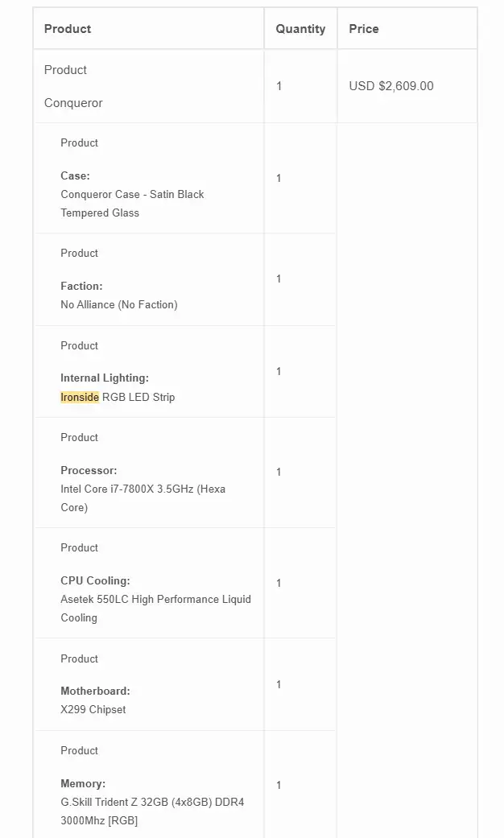Select Asetek 550LC High Performance Liquid text
Screen dimensions: 504x838
click(x=155, y=599)
